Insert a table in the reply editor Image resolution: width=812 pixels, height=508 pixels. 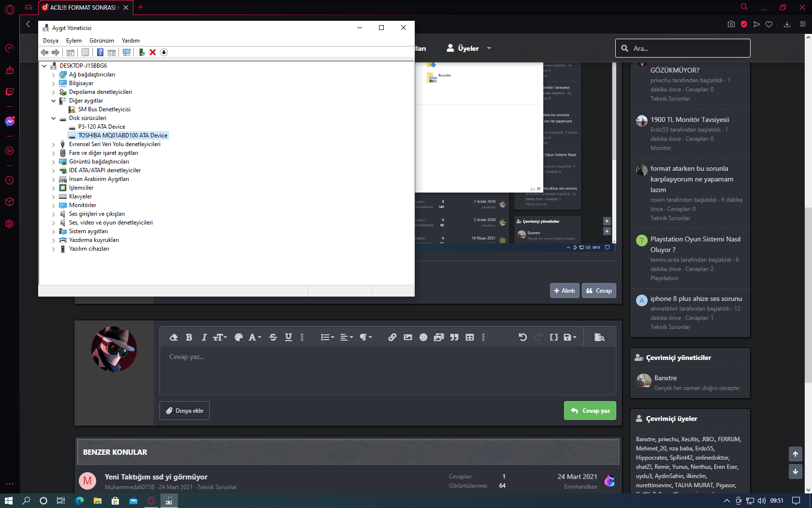coord(470,337)
